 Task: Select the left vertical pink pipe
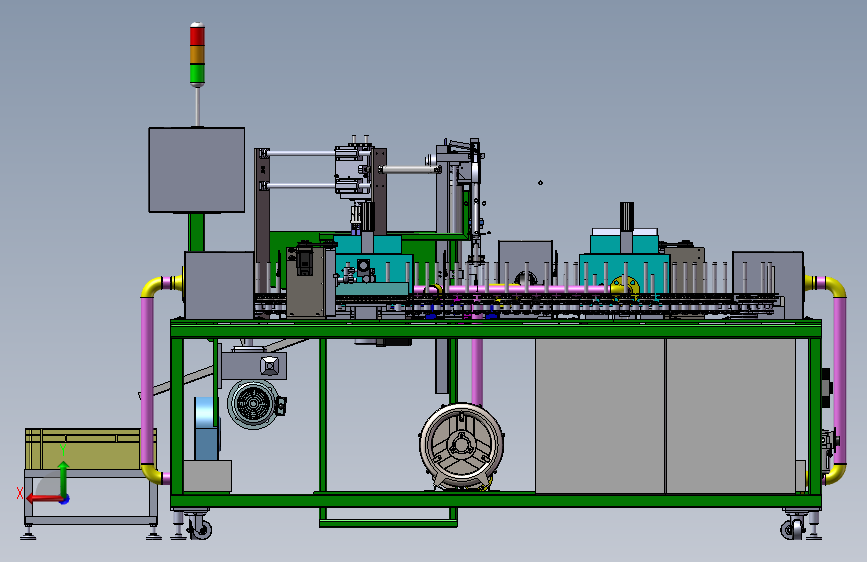click(x=147, y=381)
